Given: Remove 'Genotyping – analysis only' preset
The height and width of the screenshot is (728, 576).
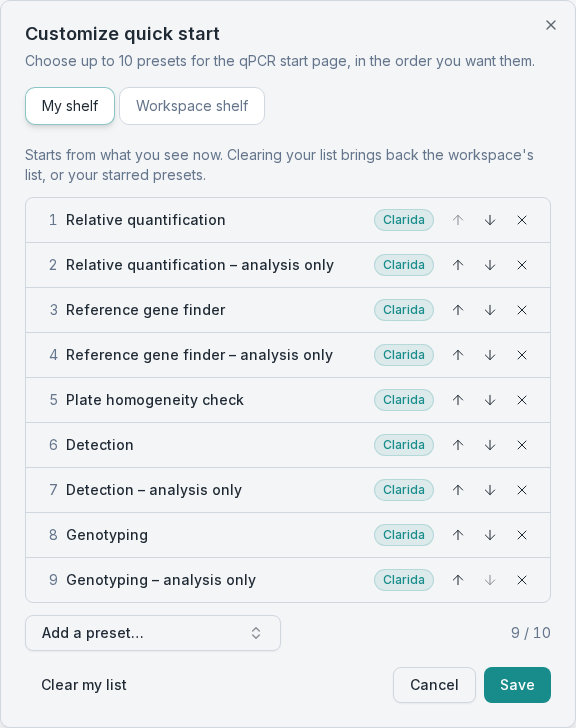Looking at the screenshot, I should (522, 580).
